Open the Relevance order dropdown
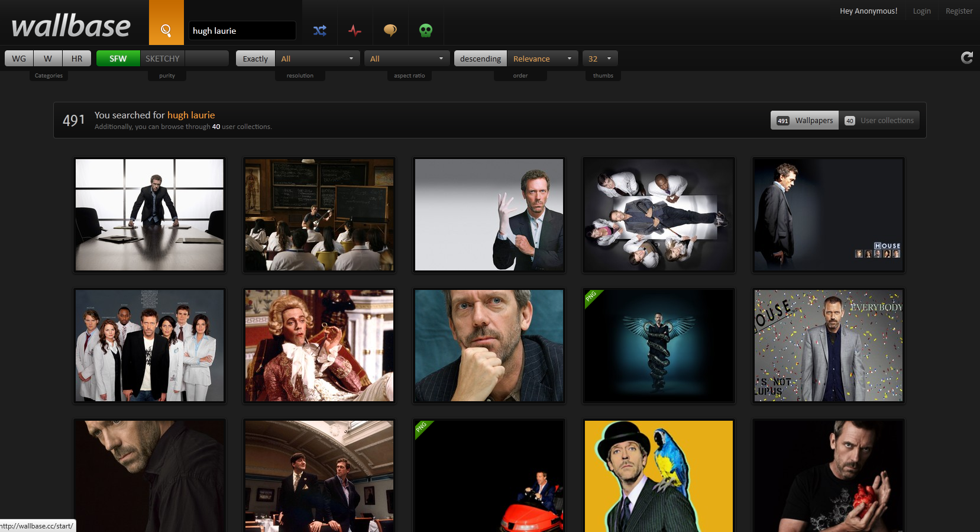 pos(542,59)
